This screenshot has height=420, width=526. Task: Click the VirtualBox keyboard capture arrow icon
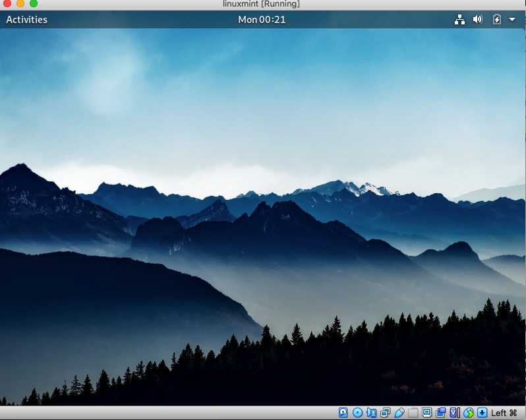pyautogui.click(x=482, y=412)
